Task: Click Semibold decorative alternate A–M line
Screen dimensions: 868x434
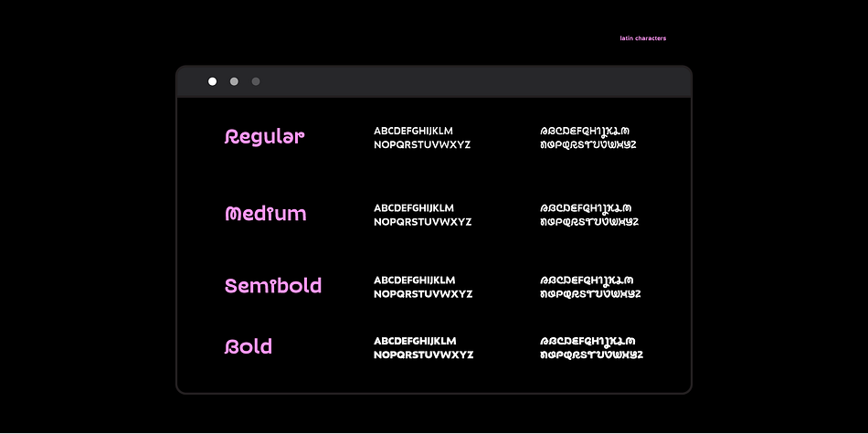Action: 587,281
